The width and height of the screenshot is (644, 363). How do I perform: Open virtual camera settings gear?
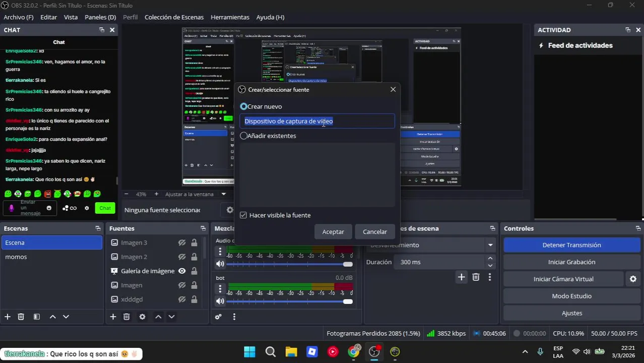(x=633, y=279)
